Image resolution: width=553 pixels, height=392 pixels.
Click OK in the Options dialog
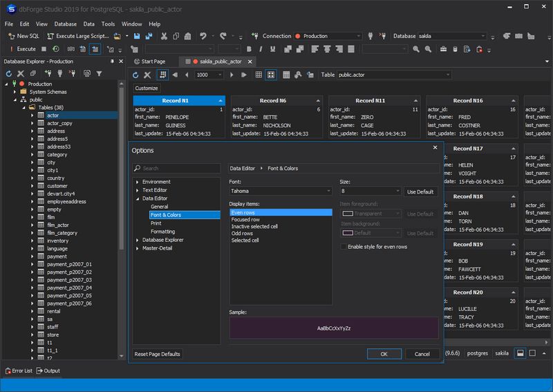(x=384, y=354)
